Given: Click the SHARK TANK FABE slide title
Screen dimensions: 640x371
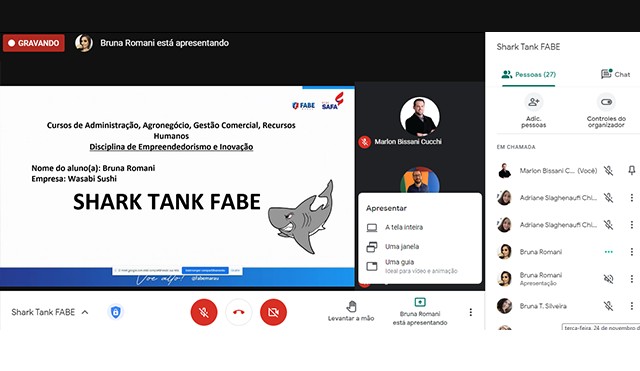Looking at the screenshot, I should pyautogui.click(x=167, y=202).
